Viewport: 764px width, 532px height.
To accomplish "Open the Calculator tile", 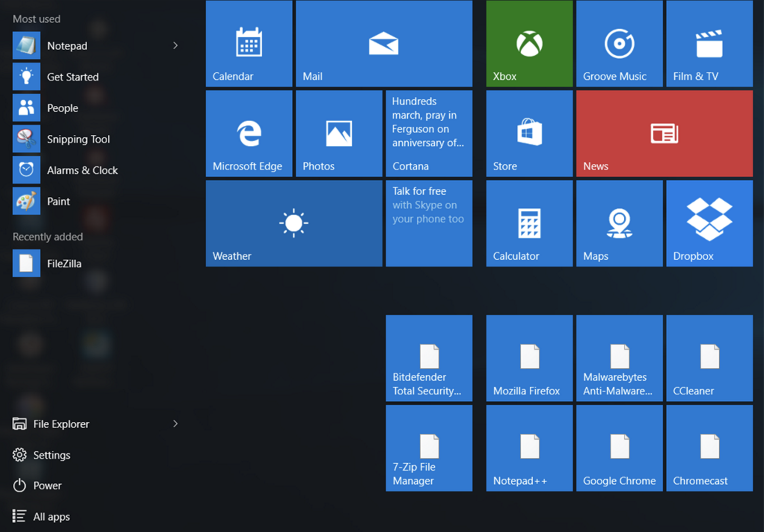I will (529, 223).
